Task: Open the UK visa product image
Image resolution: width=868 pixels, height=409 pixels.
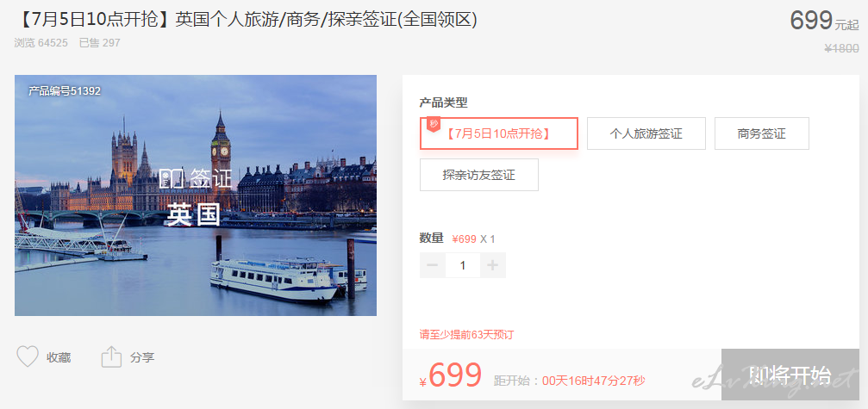Action: coord(196,195)
